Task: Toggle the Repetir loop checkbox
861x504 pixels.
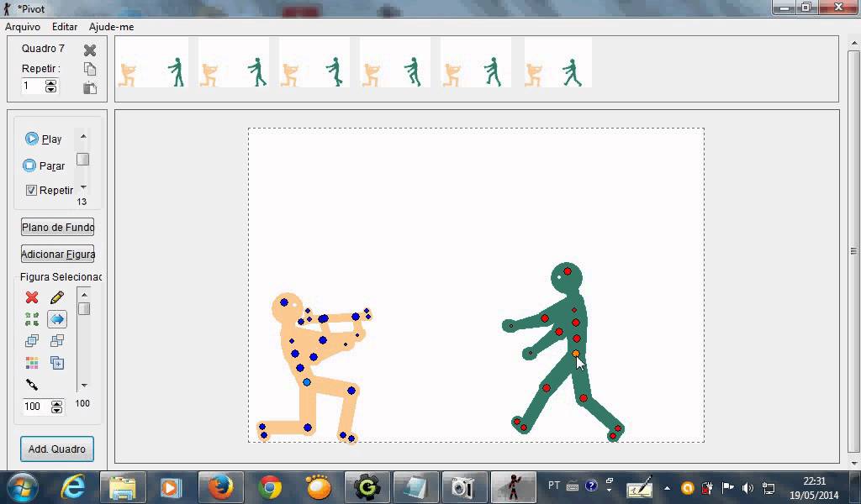Action: coord(31,191)
